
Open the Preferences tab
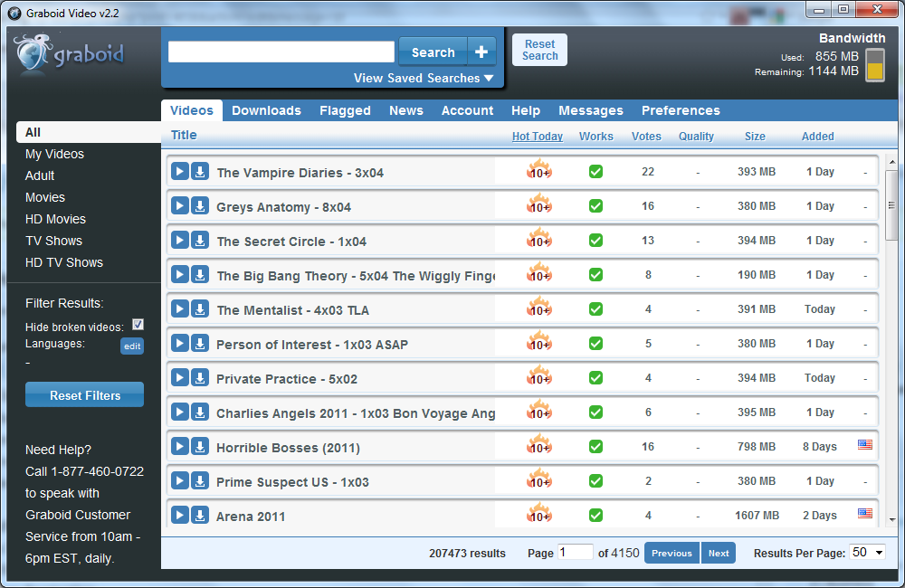(681, 110)
